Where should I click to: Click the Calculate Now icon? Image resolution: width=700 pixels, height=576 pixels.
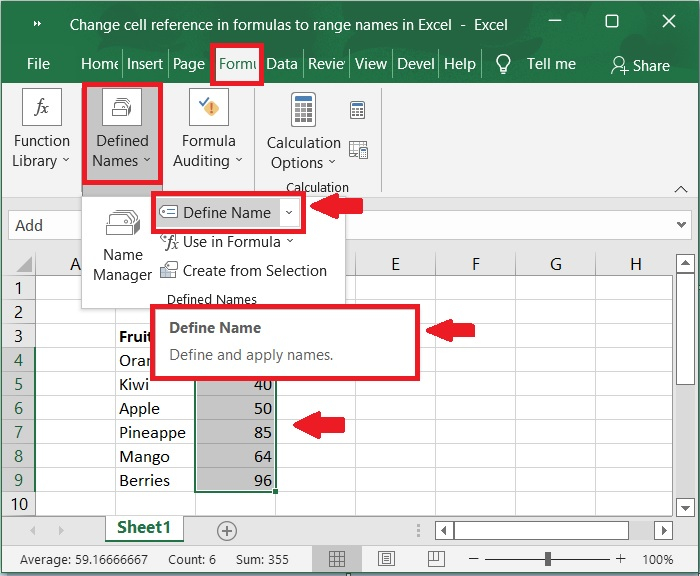(x=357, y=110)
